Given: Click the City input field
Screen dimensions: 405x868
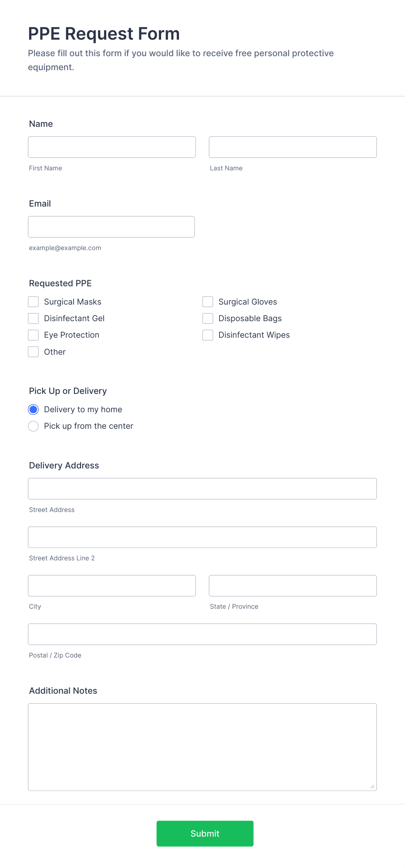Looking at the screenshot, I should [111, 586].
